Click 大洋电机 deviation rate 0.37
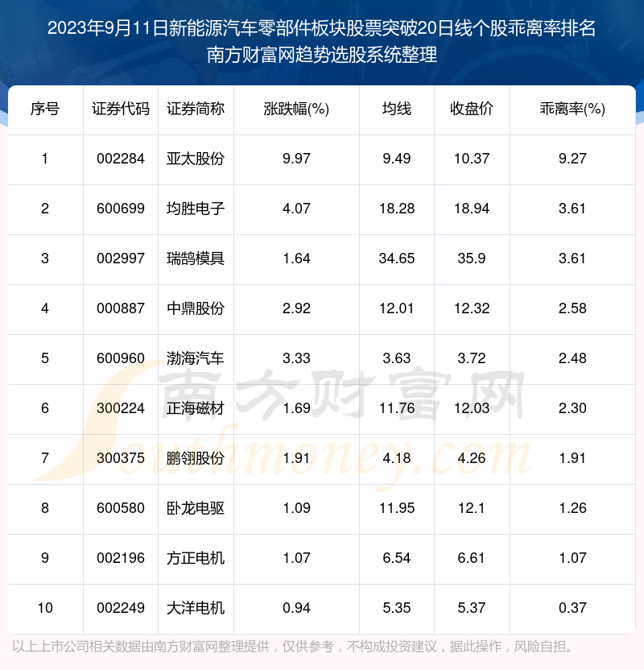This screenshot has height=670, width=644. click(572, 608)
